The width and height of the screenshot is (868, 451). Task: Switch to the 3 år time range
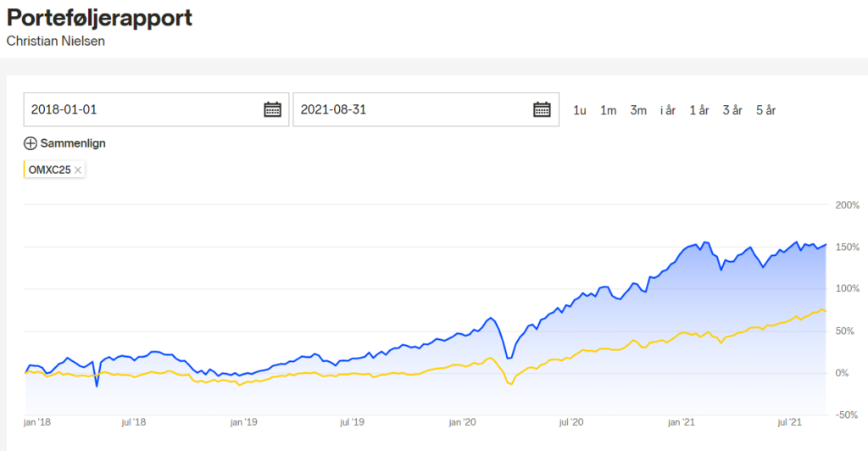[732, 110]
